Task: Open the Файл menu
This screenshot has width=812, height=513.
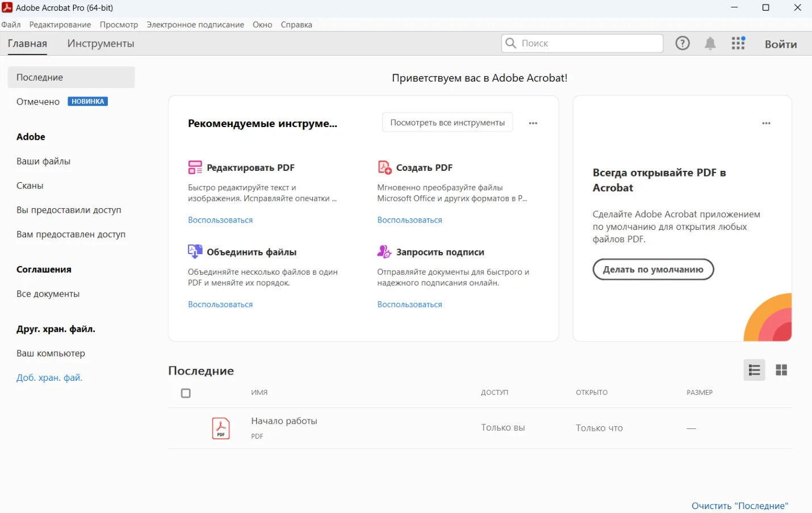Action: coord(11,24)
